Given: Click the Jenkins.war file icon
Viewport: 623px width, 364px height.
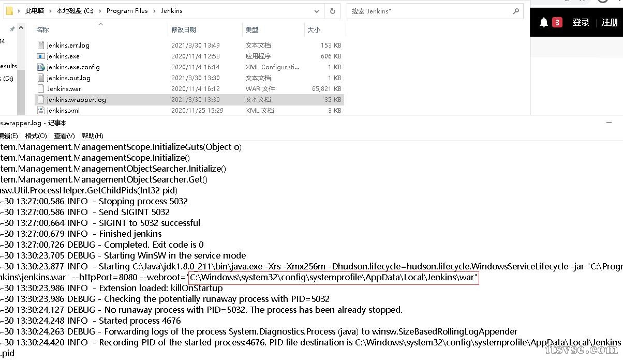Looking at the screenshot, I should (x=41, y=88).
